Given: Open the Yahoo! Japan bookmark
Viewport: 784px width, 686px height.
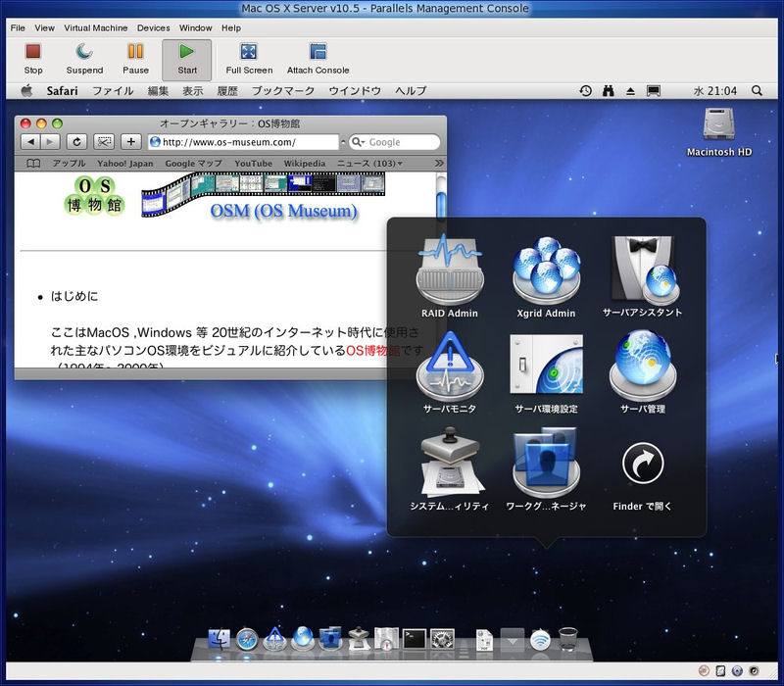Looking at the screenshot, I should point(125,164).
